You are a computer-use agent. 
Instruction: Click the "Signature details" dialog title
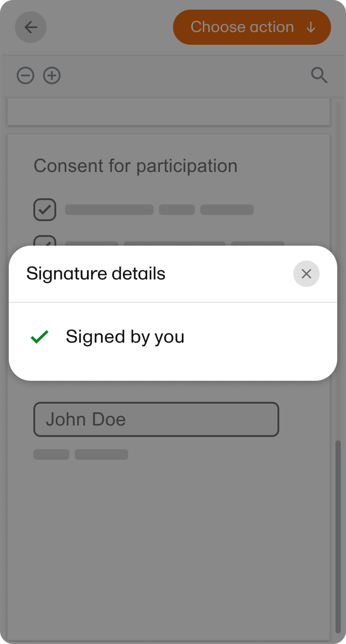pyautogui.click(x=96, y=274)
